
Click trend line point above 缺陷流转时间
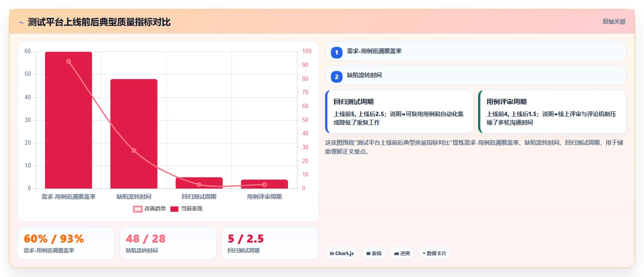click(x=134, y=151)
